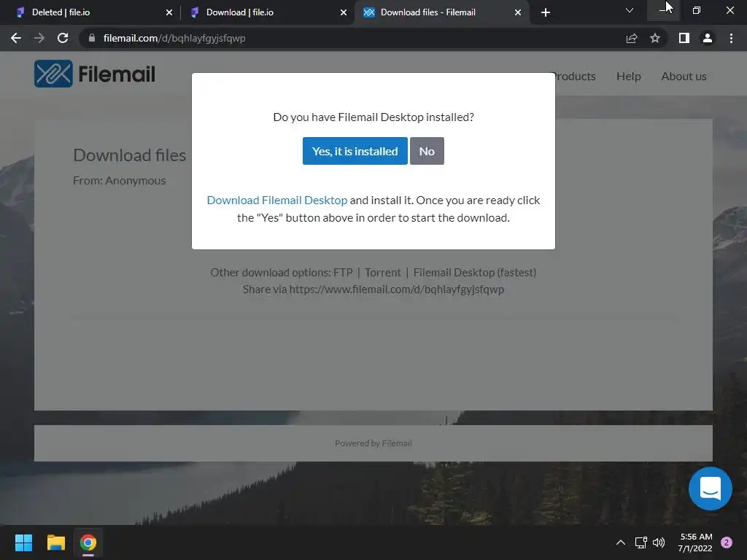Click Yes, it is installed button
Screen dimensions: 747x560
pyautogui.click(x=355, y=151)
